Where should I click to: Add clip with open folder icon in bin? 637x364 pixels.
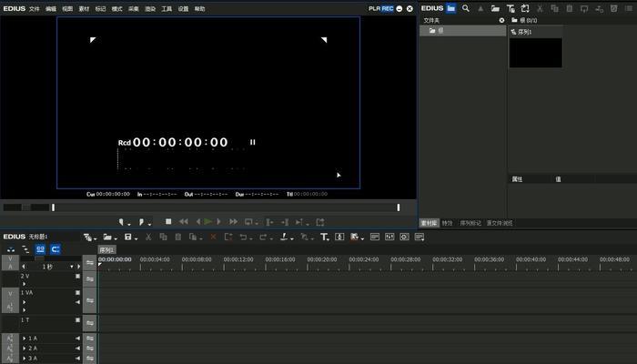click(x=495, y=8)
